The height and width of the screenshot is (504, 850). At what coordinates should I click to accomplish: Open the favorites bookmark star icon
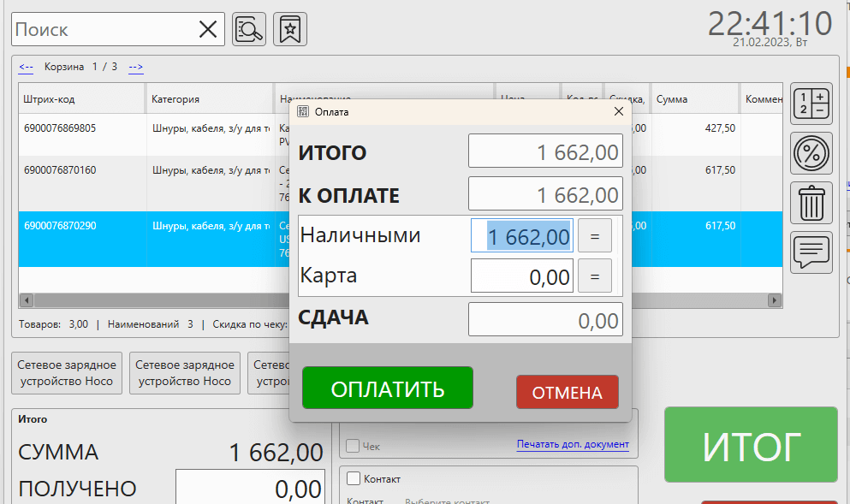pos(290,30)
